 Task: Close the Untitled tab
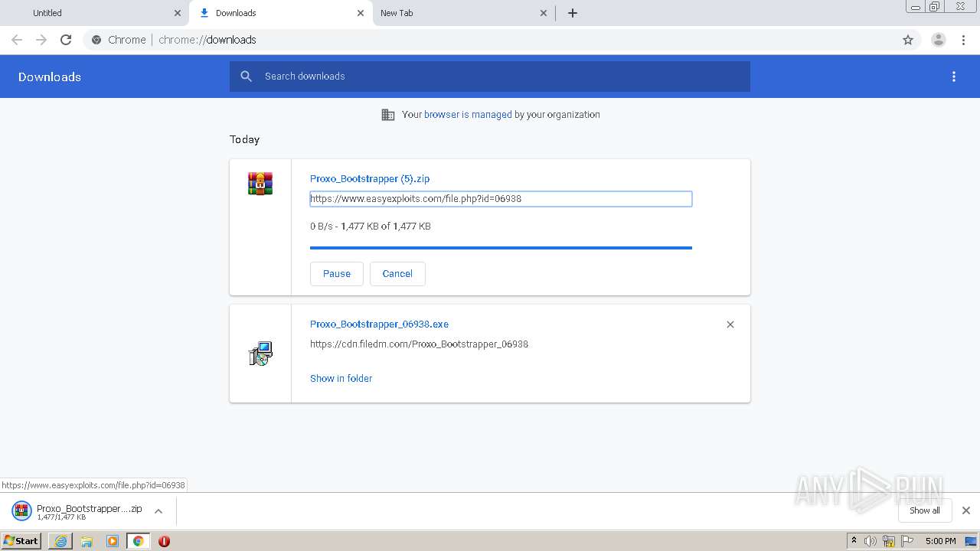coord(178,13)
